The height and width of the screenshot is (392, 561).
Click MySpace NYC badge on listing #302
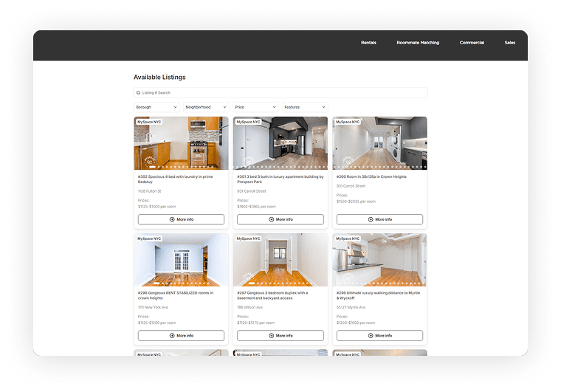tap(149, 122)
